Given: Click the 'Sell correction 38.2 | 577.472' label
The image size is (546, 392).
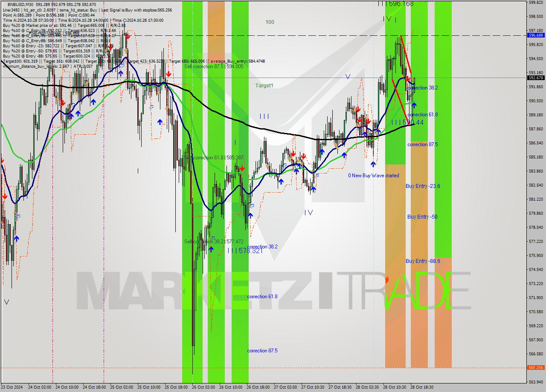Looking at the screenshot, I should [x=214, y=241].
